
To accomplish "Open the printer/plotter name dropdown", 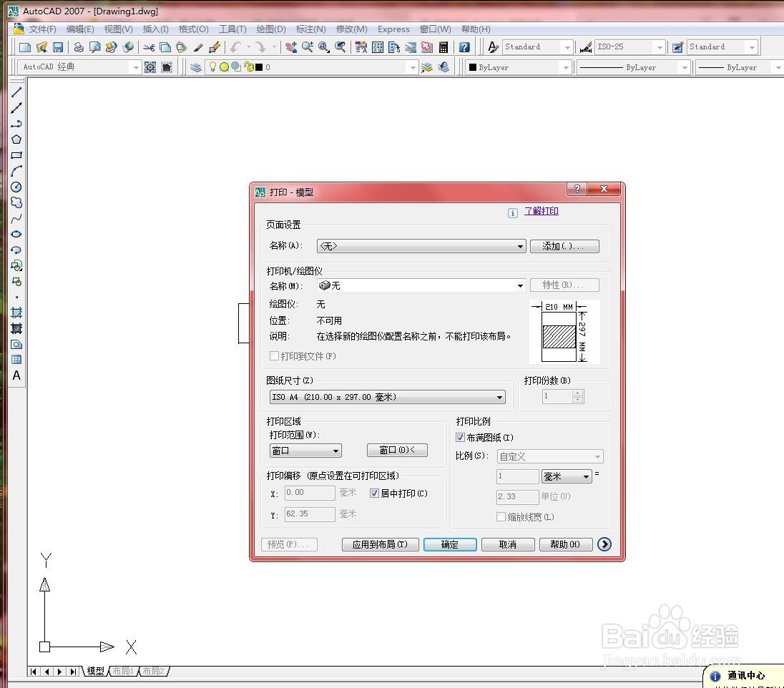I will tap(421, 285).
